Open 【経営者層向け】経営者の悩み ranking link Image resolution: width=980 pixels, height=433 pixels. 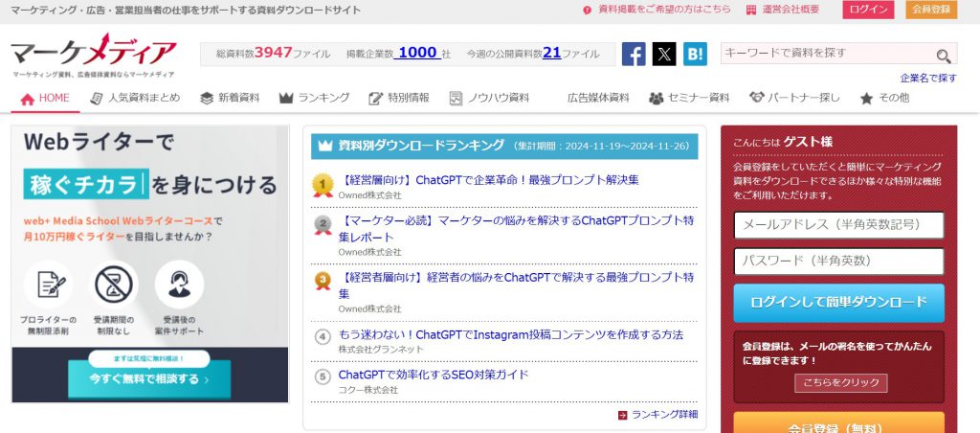pos(516,285)
